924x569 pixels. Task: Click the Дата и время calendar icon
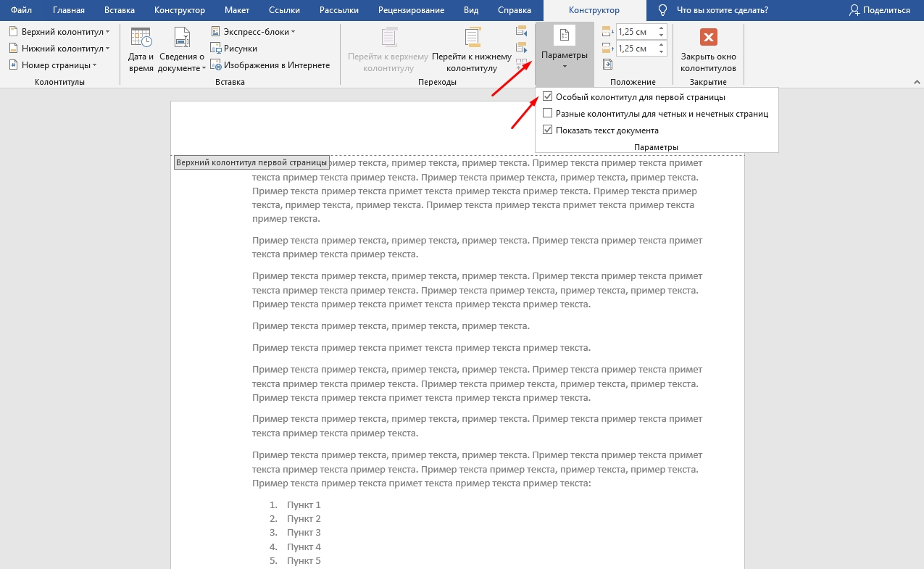point(141,38)
